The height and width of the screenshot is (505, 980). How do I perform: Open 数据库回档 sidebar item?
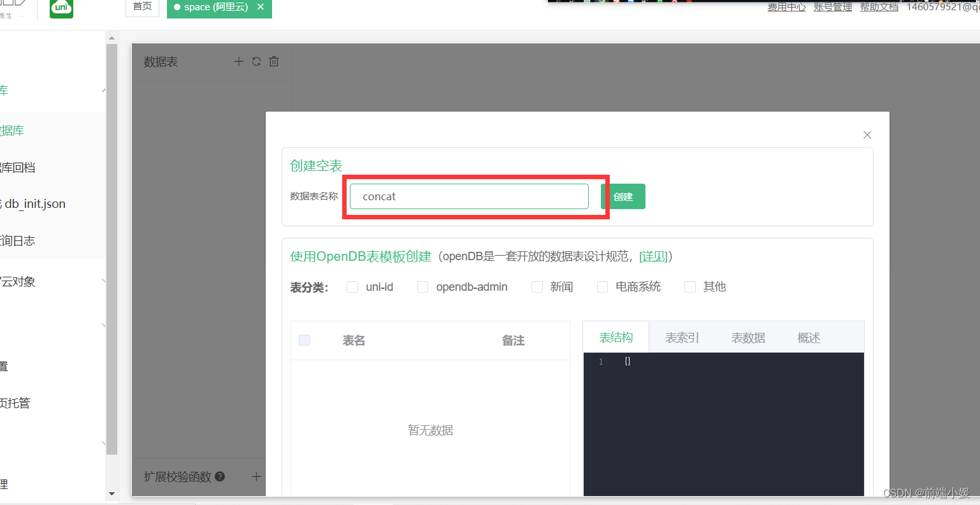17,168
